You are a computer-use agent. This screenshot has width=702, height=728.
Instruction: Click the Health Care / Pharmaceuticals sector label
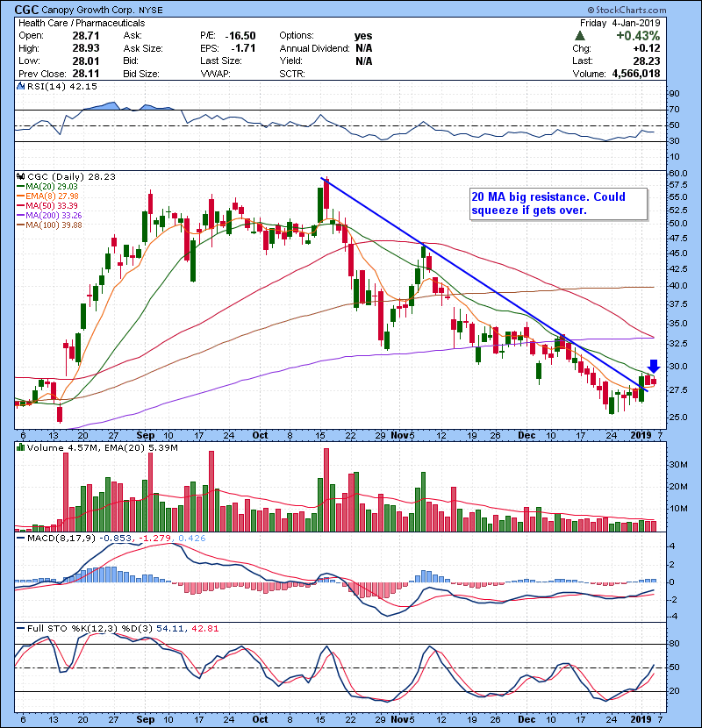pos(82,23)
